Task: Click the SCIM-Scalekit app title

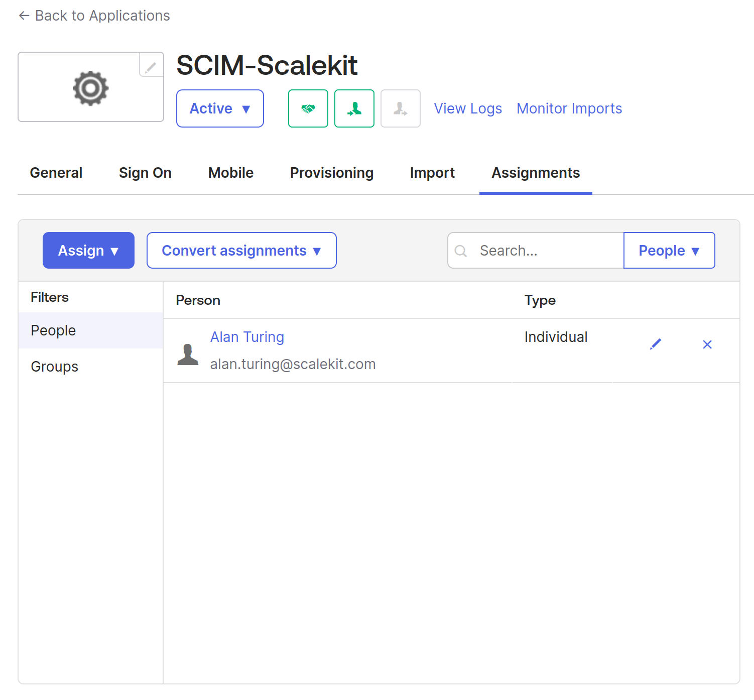Action: click(267, 65)
